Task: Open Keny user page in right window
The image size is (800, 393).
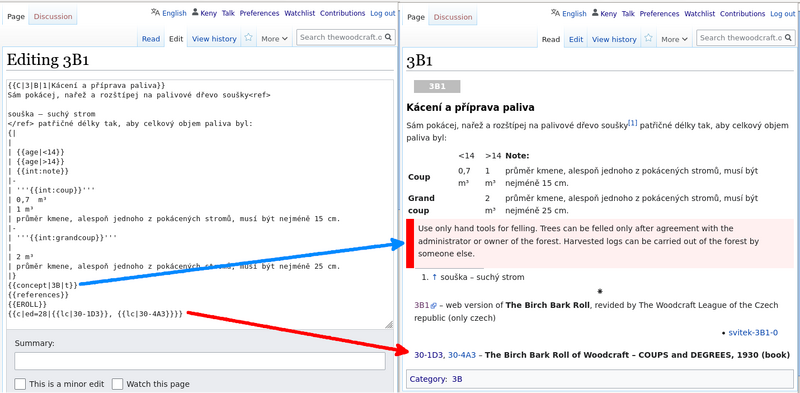Action: click(608, 14)
